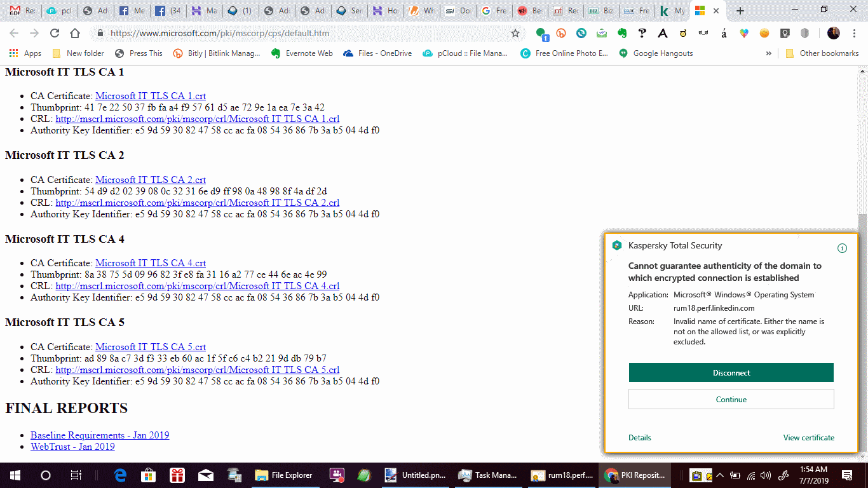868x488 pixels.
Task: Open the Chrome profile avatar
Action: [x=834, y=33]
